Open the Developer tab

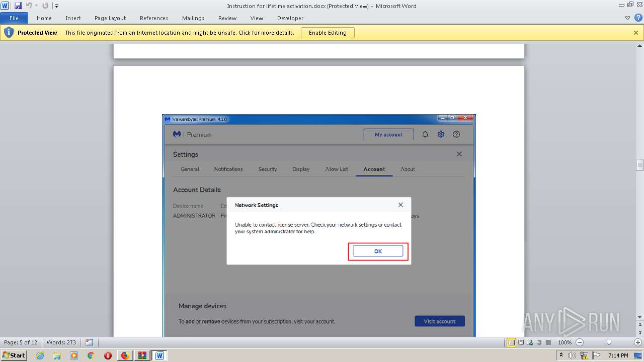290,18
